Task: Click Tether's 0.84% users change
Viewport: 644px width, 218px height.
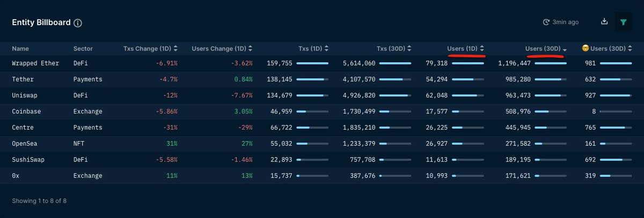Action: (244, 79)
